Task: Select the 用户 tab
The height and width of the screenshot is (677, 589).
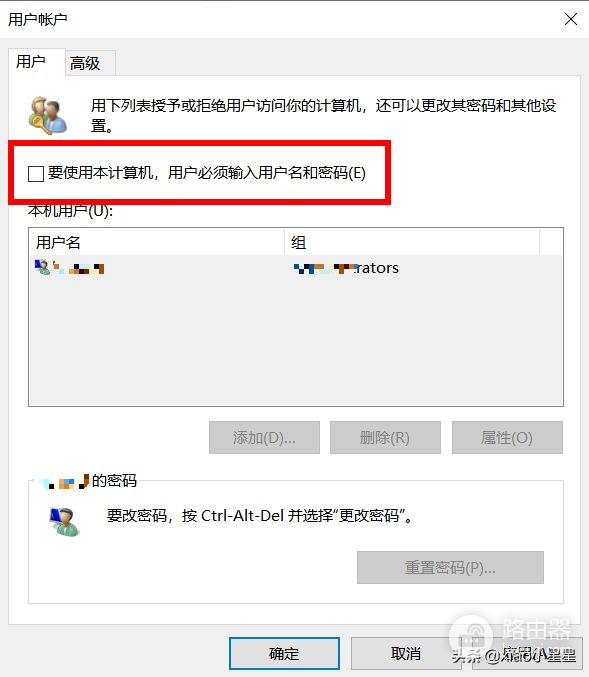Action: click(31, 61)
